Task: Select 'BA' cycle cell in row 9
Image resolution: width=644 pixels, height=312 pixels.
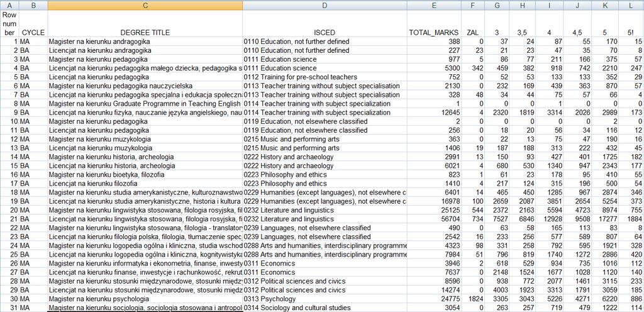Action: pos(33,113)
